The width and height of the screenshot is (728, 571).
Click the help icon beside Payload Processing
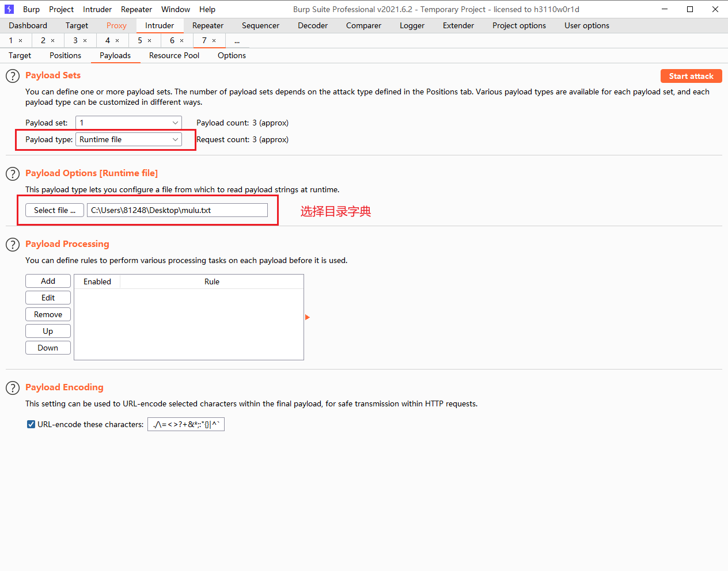tap(12, 244)
